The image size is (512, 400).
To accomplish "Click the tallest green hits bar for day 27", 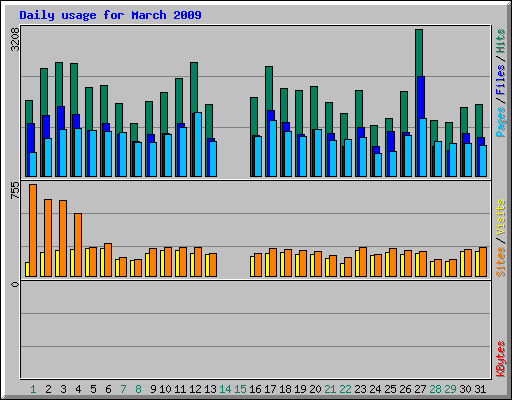I will [x=419, y=53].
